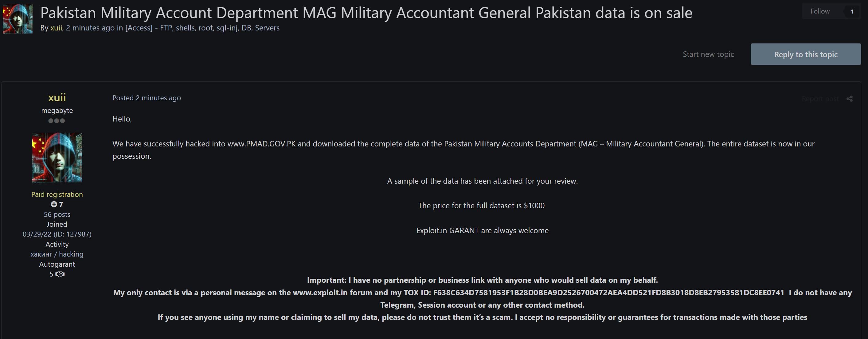Click Reply to this topic
868x339 pixels.
(805, 54)
